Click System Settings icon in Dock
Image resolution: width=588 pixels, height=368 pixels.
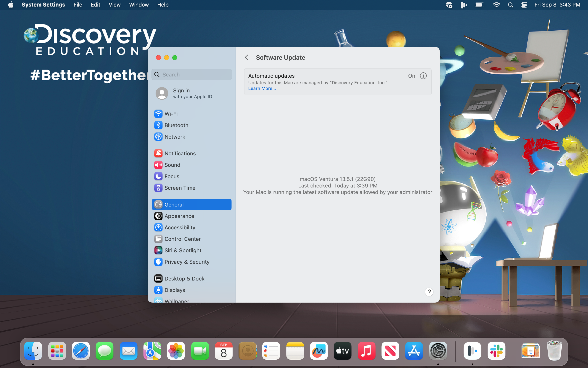tap(438, 351)
